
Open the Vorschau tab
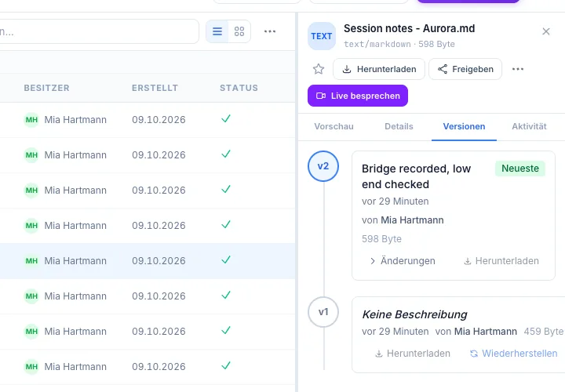point(334,126)
